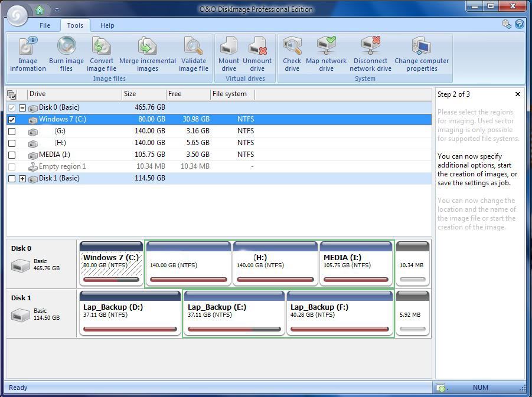This screenshot has height=397, width=532.
Task: Launch Validate image file
Action: coord(193,54)
